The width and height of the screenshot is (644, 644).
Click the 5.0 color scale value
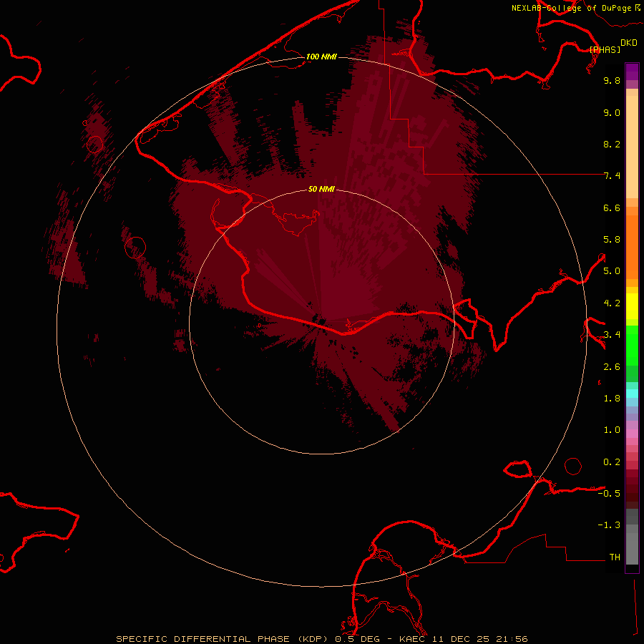pyautogui.click(x=612, y=271)
